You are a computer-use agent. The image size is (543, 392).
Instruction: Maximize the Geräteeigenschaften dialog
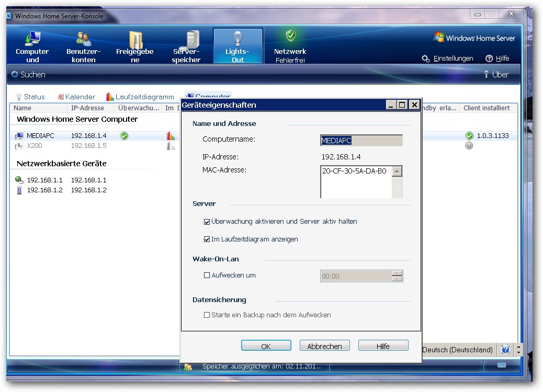coord(402,105)
